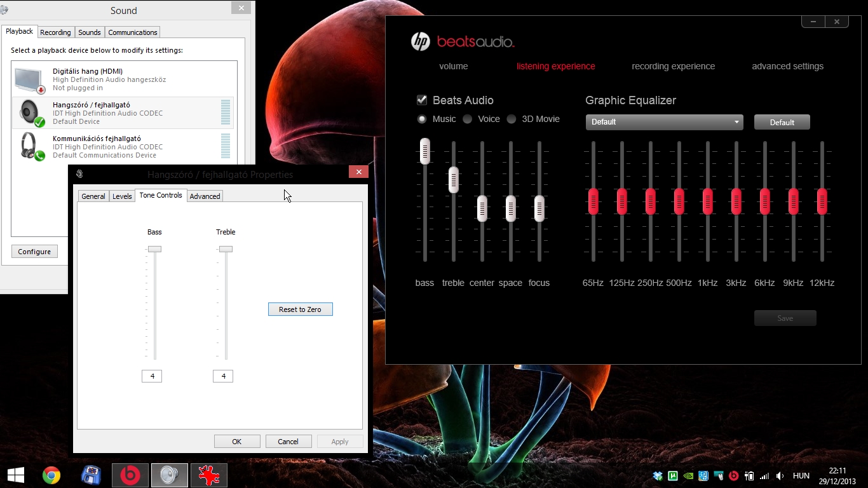This screenshot has width=868, height=488.
Task: Click the Dropbox tray icon
Action: pyautogui.click(x=658, y=476)
